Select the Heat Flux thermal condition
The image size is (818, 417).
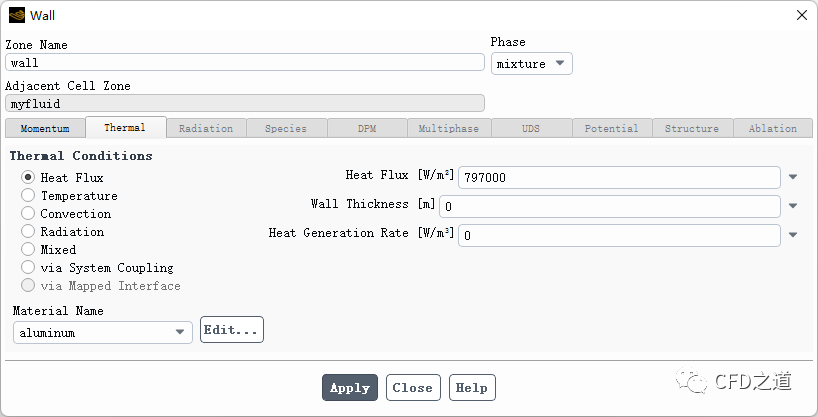click(x=28, y=177)
